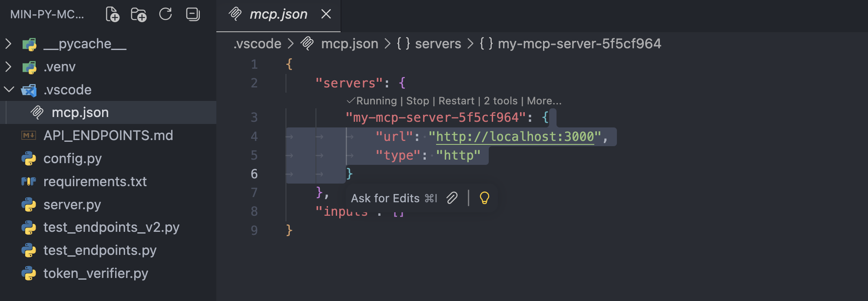
Task: Collapse the .vscode folder
Action: 8,90
